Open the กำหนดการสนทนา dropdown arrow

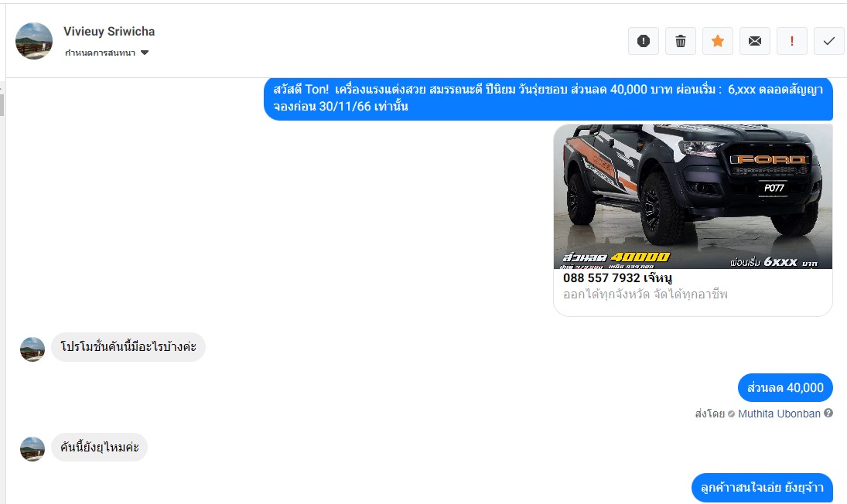(x=144, y=53)
